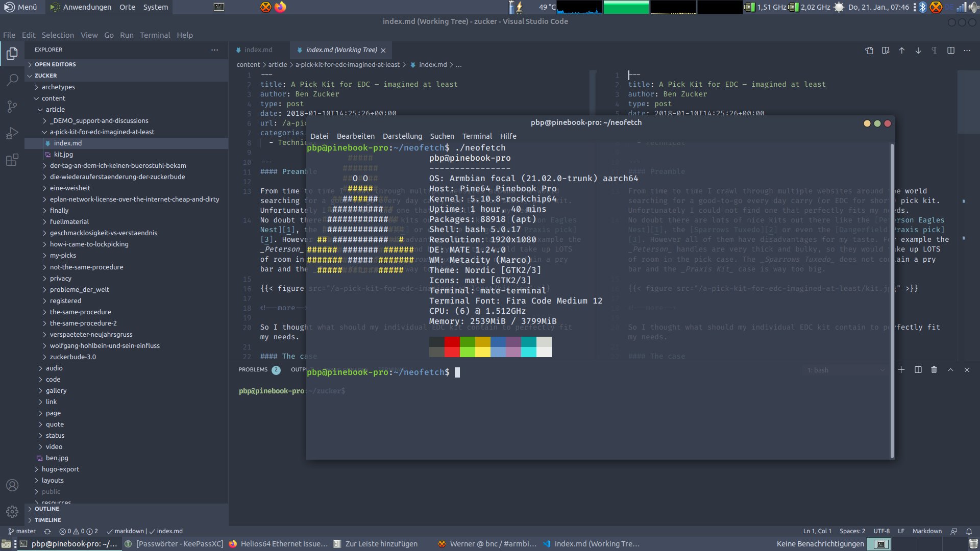Open Source Control view in activity bar

pyautogui.click(x=12, y=106)
